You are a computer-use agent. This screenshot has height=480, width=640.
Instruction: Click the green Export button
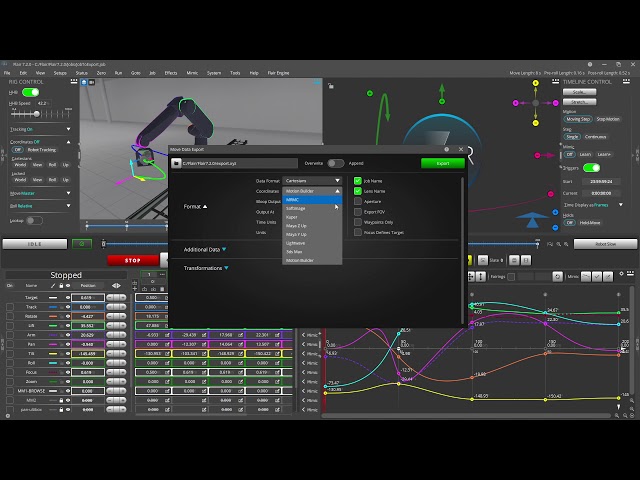442,163
